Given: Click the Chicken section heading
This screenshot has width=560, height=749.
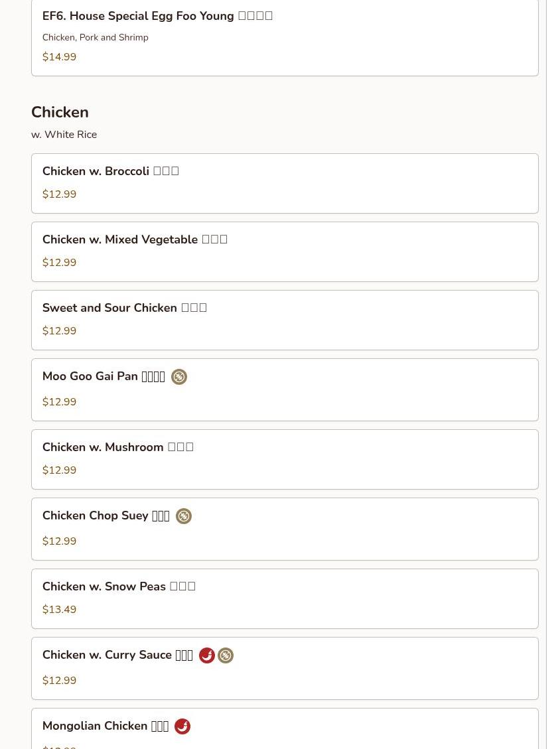Looking at the screenshot, I should pos(60,112).
